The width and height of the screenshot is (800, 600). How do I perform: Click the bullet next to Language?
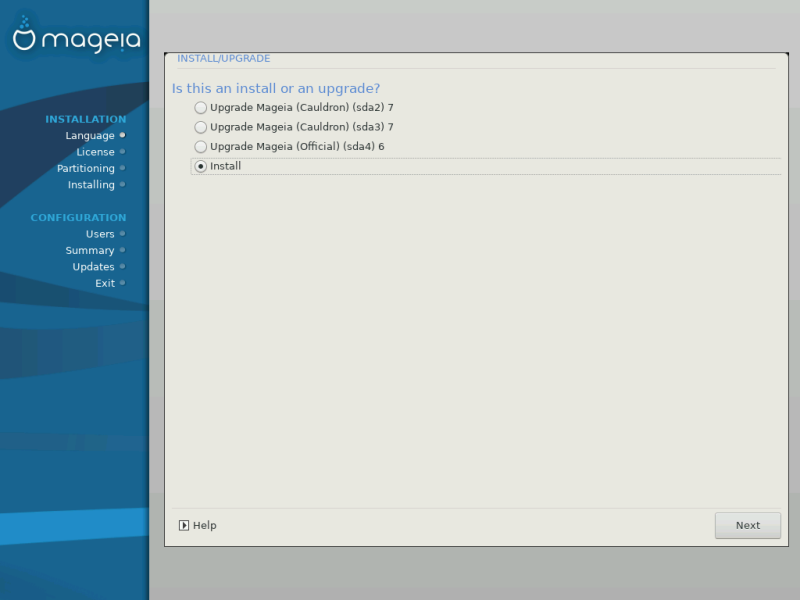coord(122,135)
